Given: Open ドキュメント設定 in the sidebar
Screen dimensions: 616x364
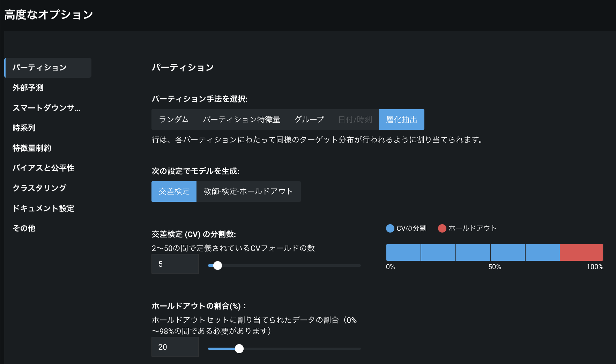Looking at the screenshot, I should coord(43,208).
